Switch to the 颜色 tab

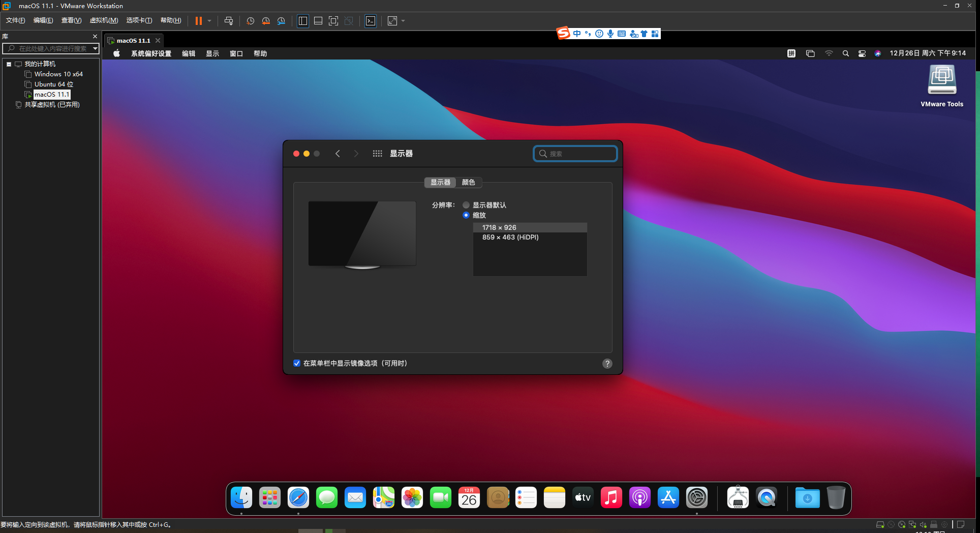pyautogui.click(x=469, y=182)
